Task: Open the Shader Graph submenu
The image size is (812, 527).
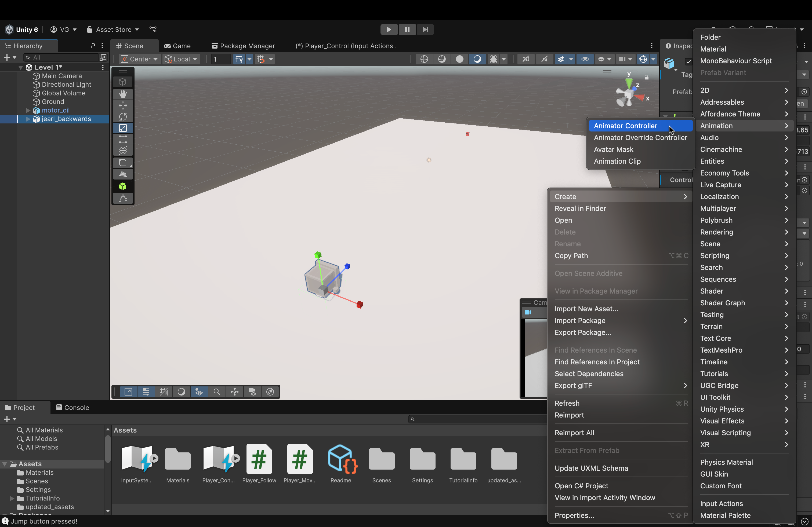Action: 744,303
